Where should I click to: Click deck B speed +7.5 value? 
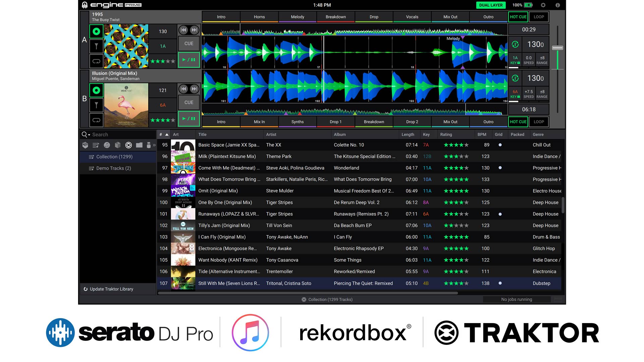(x=529, y=94)
